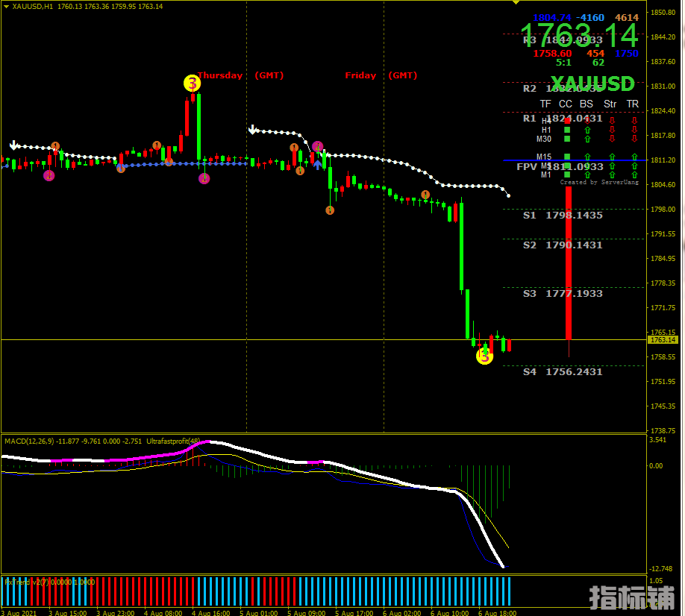Image resolution: width=685 pixels, height=616 pixels.
Task: Click the blue up arrow signal on chart
Action: 317,164
